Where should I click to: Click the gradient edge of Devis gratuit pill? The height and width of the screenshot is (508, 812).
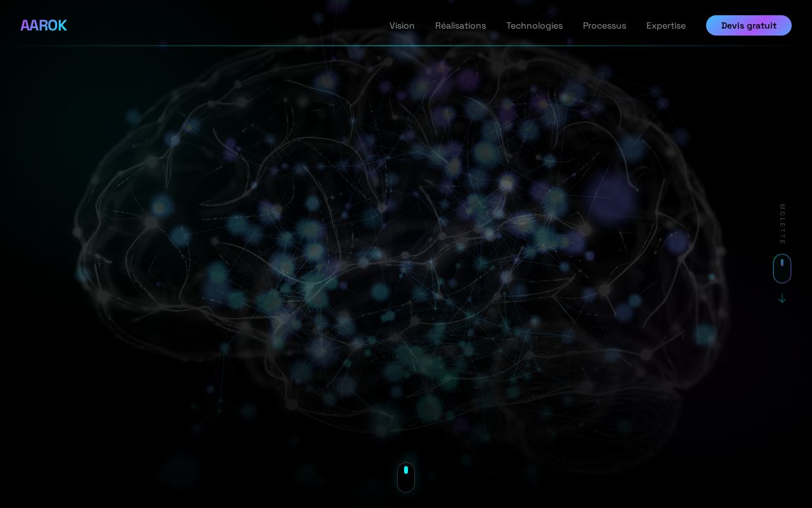(x=787, y=25)
